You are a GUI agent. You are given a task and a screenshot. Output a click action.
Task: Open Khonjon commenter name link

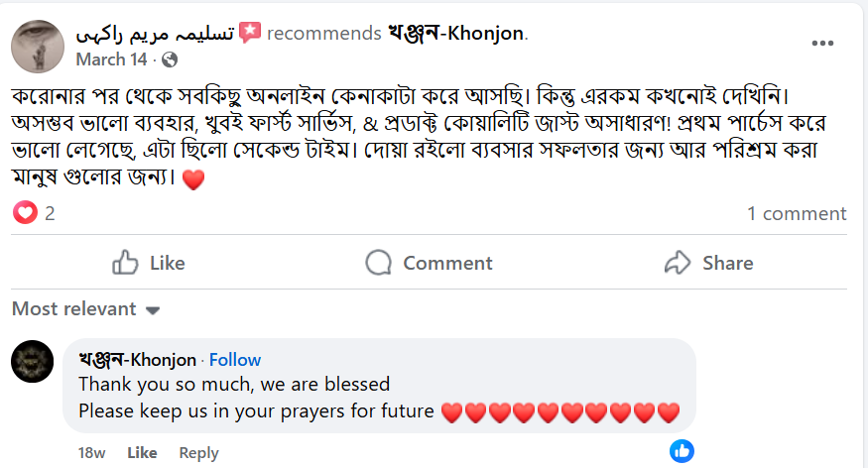[138, 359]
